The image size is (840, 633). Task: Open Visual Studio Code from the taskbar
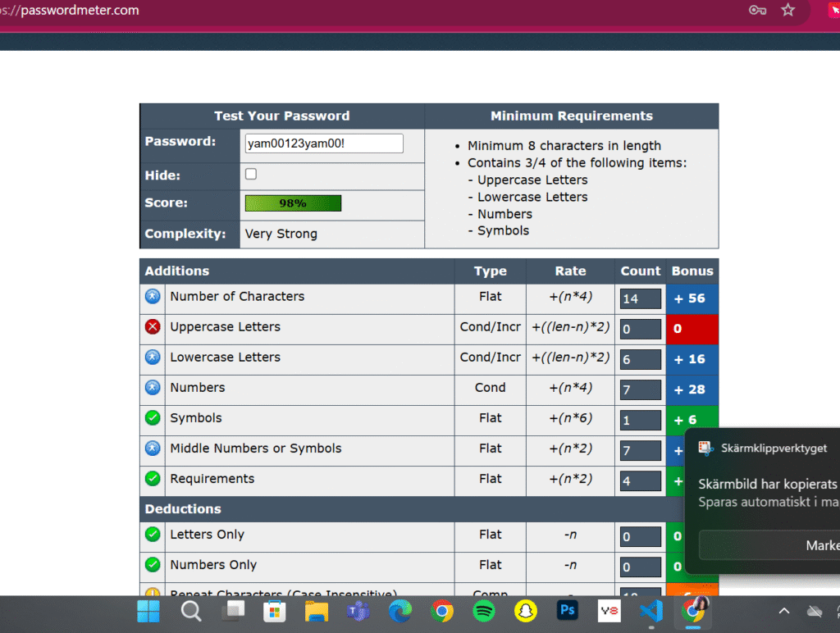click(x=651, y=611)
